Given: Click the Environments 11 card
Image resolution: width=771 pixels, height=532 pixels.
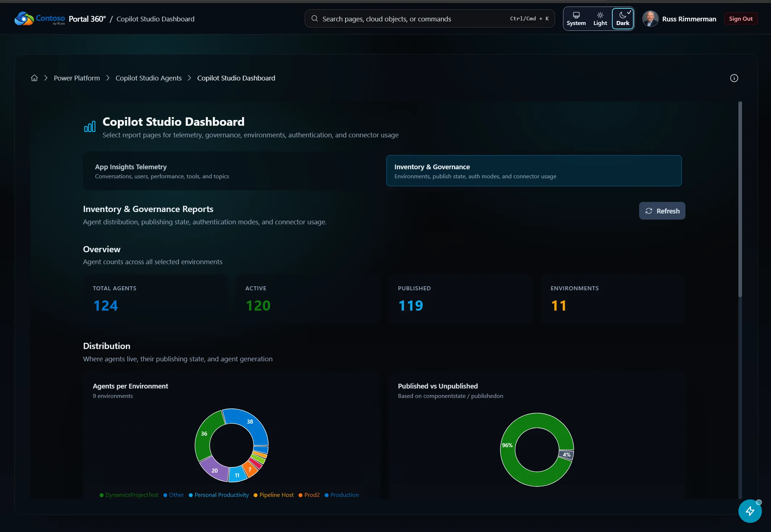Looking at the screenshot, I should (x=613, y=299).
